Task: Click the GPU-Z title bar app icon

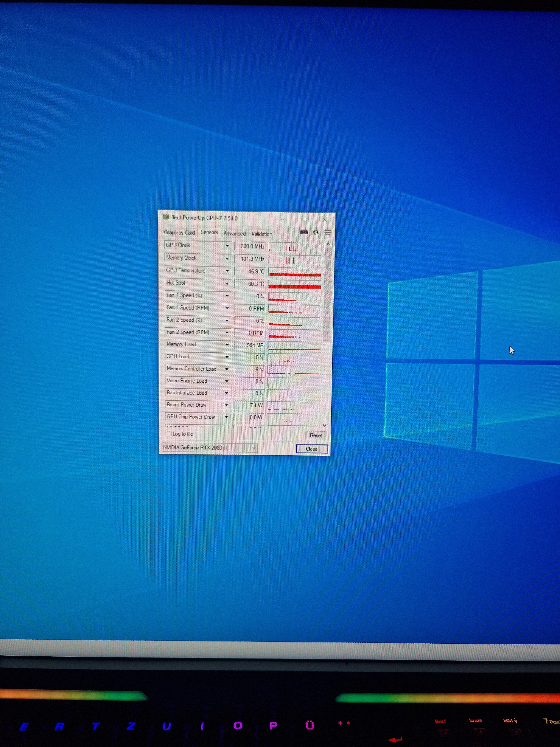Action: tap(166, 217)
